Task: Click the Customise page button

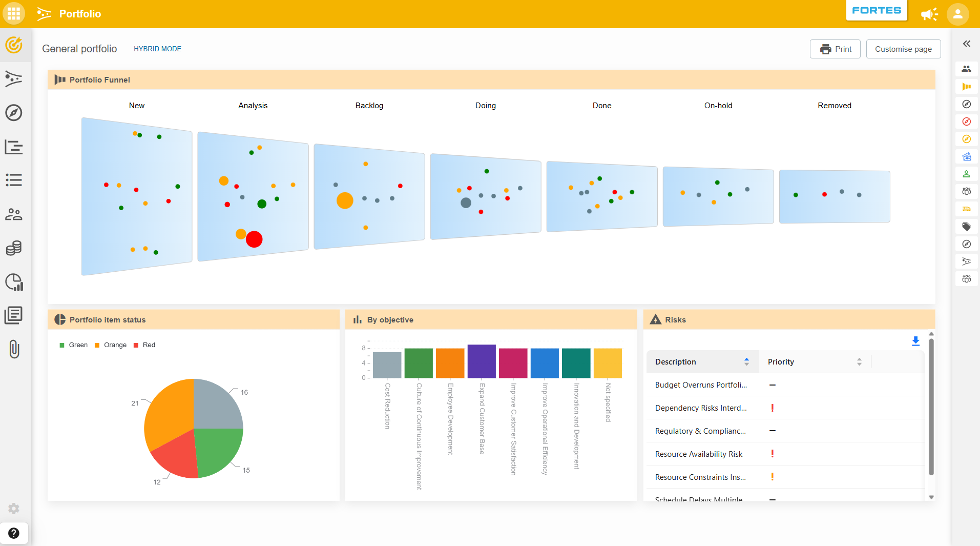Action: tap(903, 49)
